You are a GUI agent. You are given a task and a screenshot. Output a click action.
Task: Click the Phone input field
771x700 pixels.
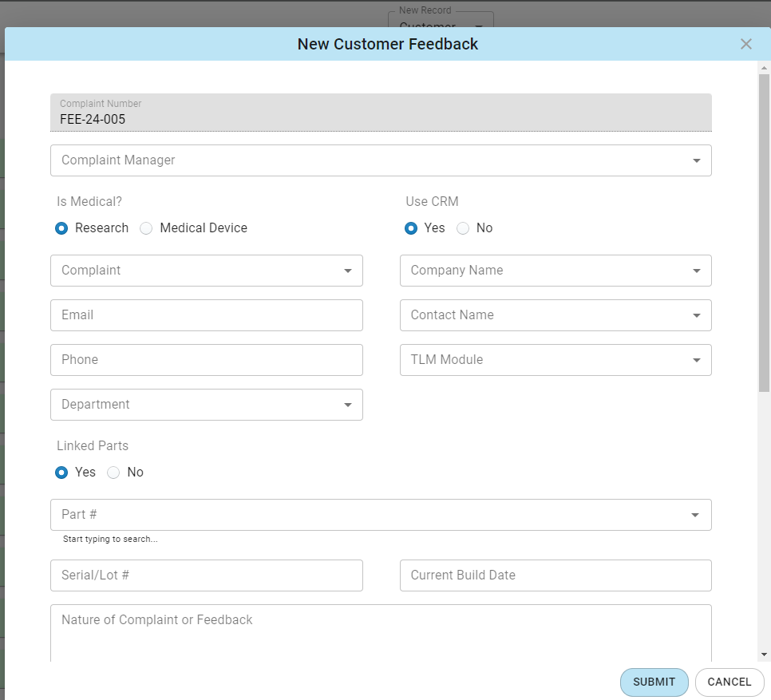[x=206, y=360]
